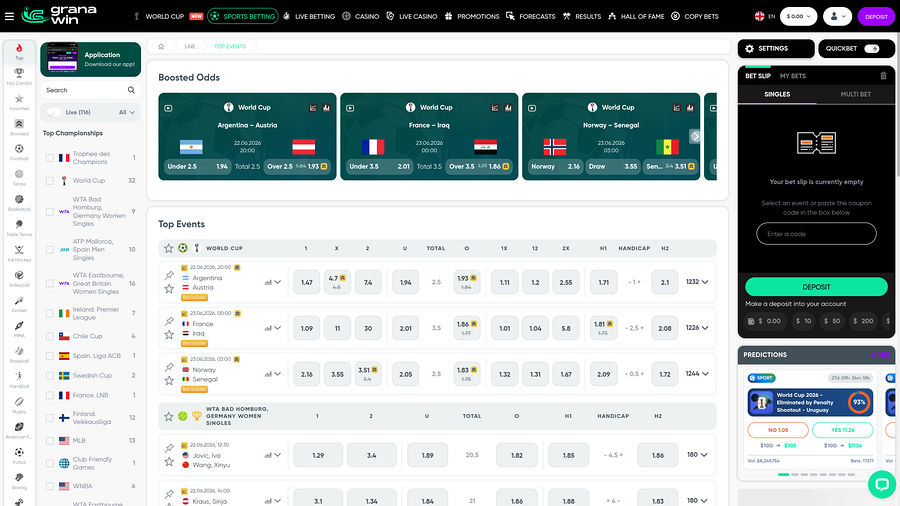Open stats icon on Argentina–Austria boosted card
The width and height of the screenshot is (900, 506).
tap(326, 108)
